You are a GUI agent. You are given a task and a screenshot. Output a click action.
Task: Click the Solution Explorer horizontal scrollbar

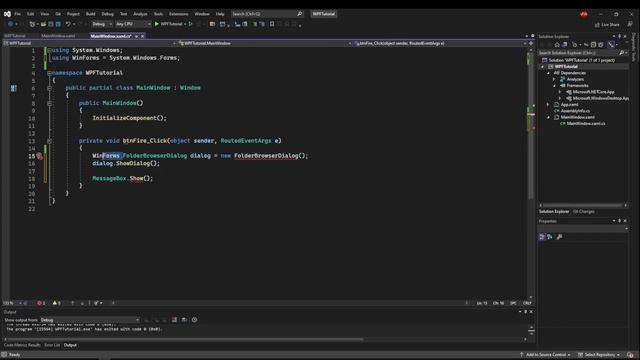coord(583,205)
